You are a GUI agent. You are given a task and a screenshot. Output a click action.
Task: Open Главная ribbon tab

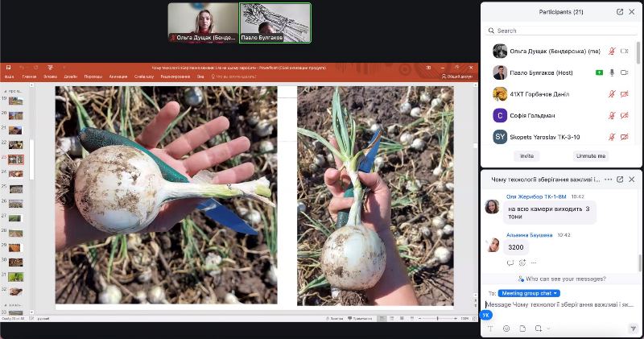tap(29, 76)
